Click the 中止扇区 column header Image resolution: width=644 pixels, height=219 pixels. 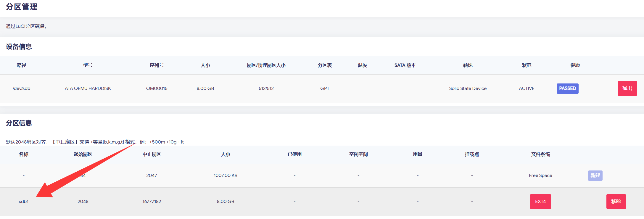click(152, 154)
